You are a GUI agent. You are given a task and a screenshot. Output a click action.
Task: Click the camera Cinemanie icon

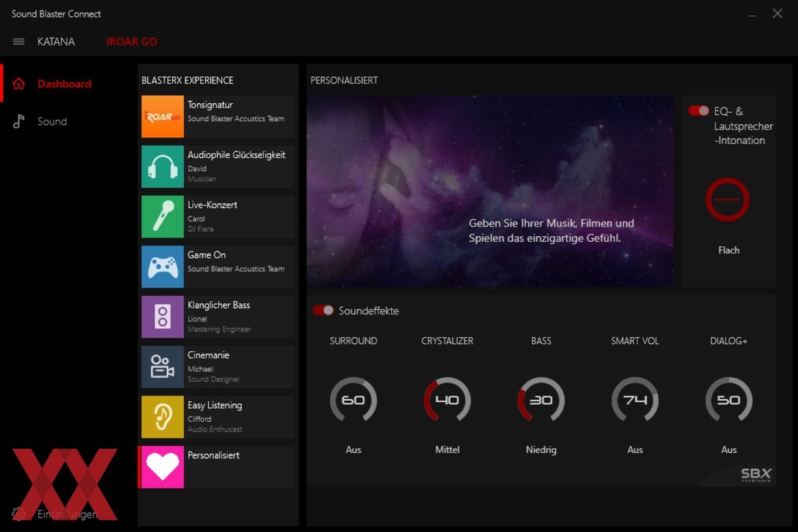pos(163,367)
